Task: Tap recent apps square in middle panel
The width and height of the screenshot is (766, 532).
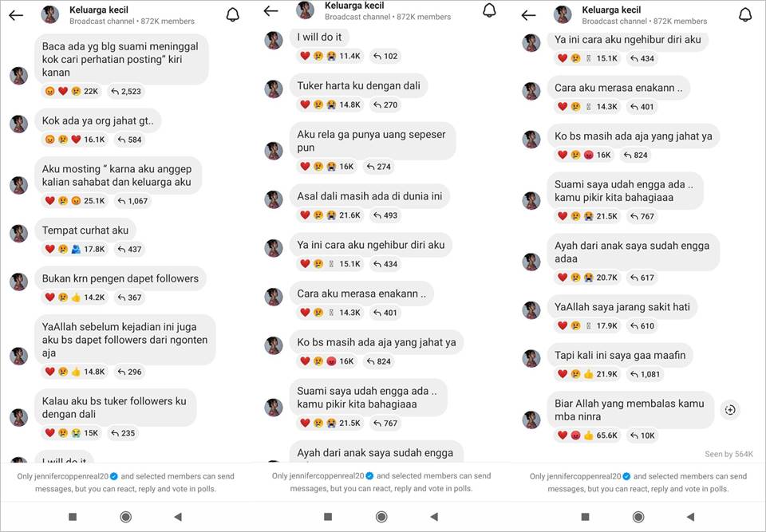Action: click(328, 516)
